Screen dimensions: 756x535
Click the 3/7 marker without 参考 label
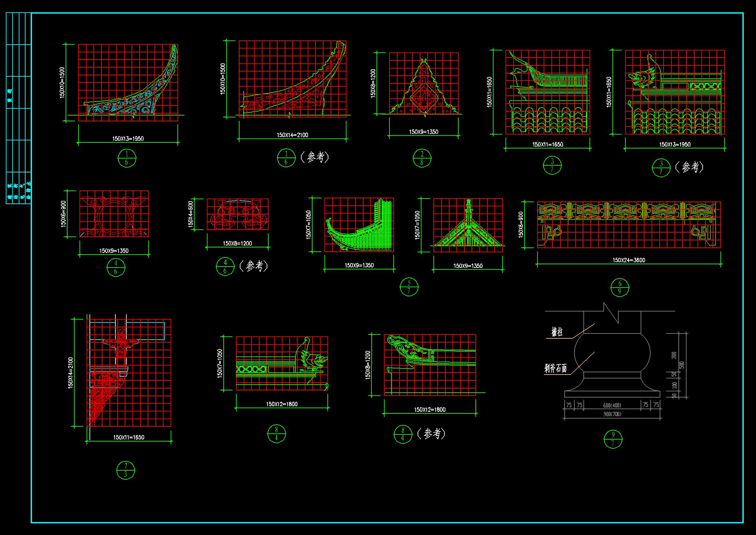552,165
